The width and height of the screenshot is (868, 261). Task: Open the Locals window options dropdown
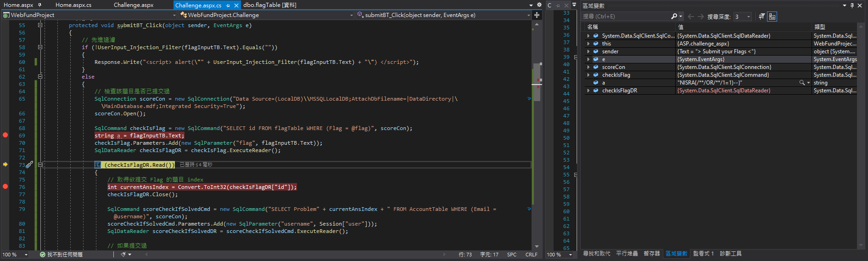click(845, 6)
